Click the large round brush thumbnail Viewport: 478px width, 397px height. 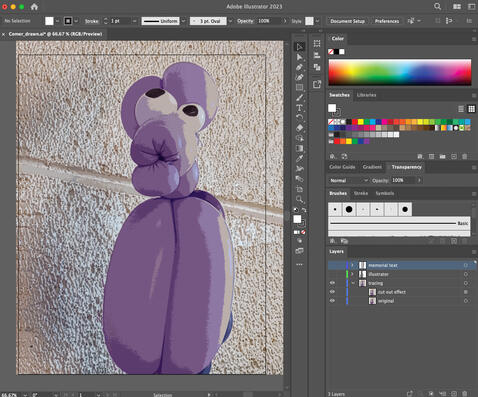[x=349, y=209]
